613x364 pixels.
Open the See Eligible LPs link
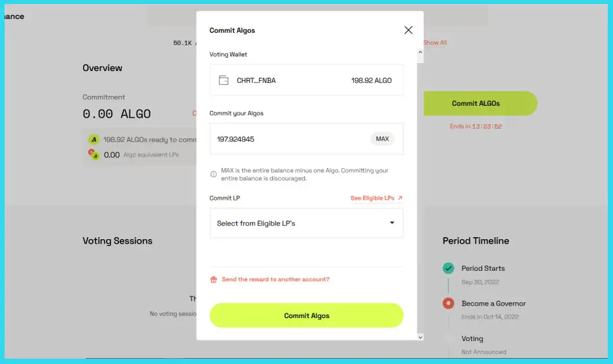click(x=372, y=198)
